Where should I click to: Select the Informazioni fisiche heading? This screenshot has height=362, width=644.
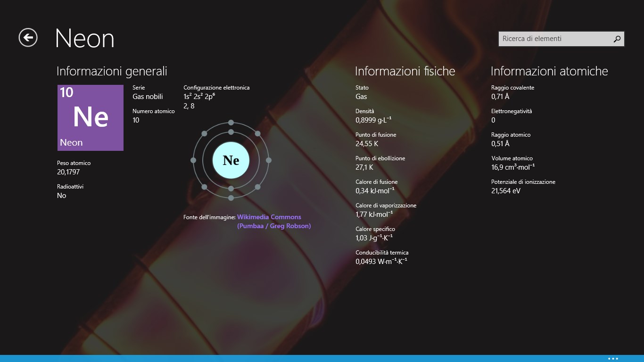click(x=405, y=71)
